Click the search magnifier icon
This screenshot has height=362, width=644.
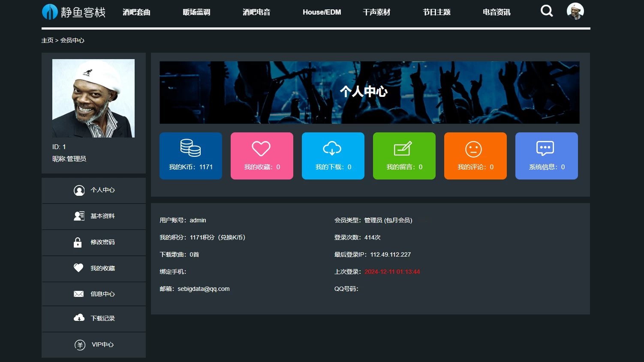tap(547, 11)
